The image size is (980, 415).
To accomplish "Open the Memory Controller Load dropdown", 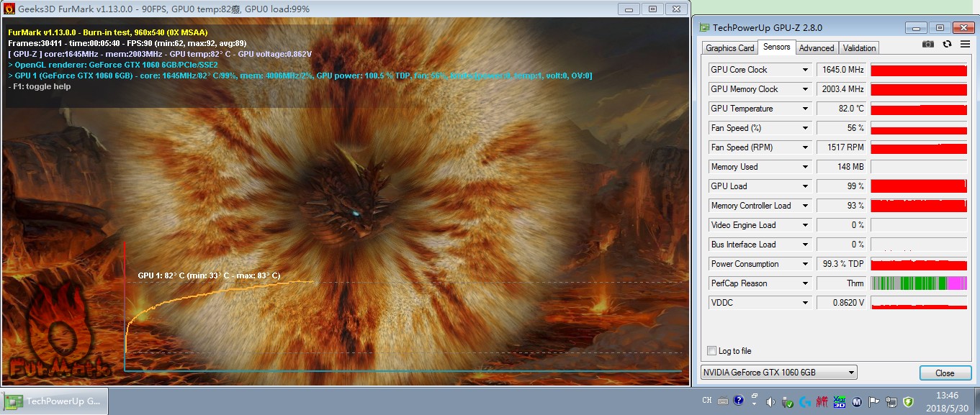I will (806, 206).
